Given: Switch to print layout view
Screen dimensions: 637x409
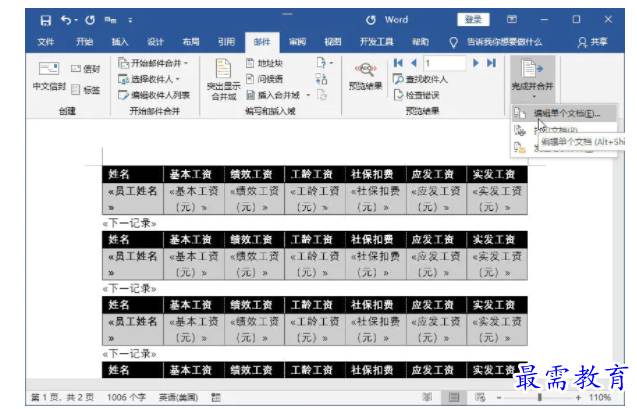Looking at the screenshot, I should coord(454,397).
